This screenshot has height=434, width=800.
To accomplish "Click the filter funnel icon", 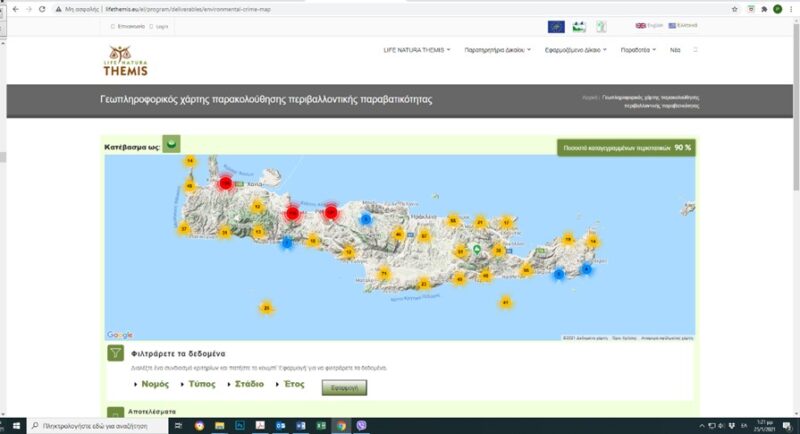I will [116, 352].
